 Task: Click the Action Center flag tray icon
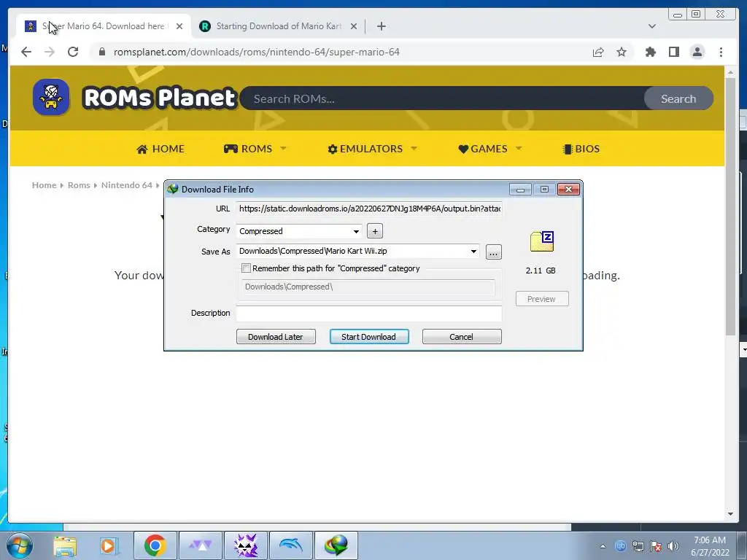(x=656, y=546)
